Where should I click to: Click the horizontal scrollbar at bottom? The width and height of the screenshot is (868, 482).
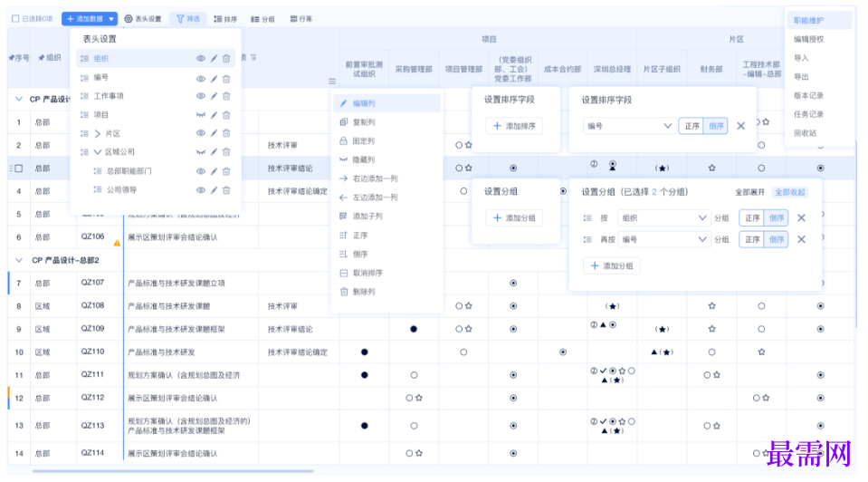(x=173, y=471)
